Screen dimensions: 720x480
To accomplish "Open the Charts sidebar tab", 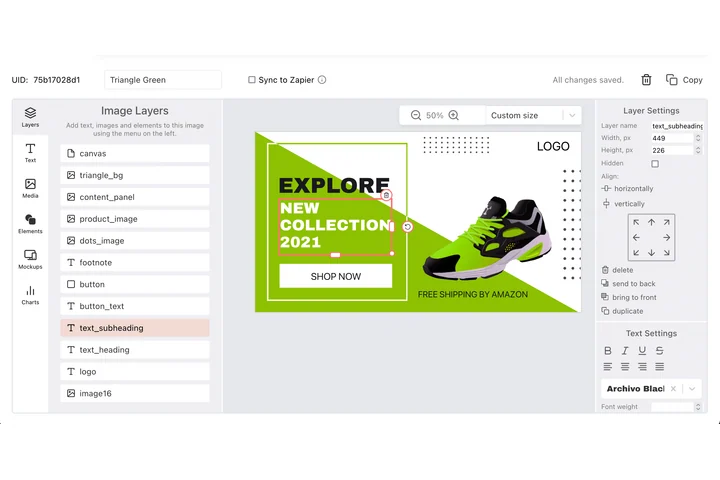I will (30, 295).
